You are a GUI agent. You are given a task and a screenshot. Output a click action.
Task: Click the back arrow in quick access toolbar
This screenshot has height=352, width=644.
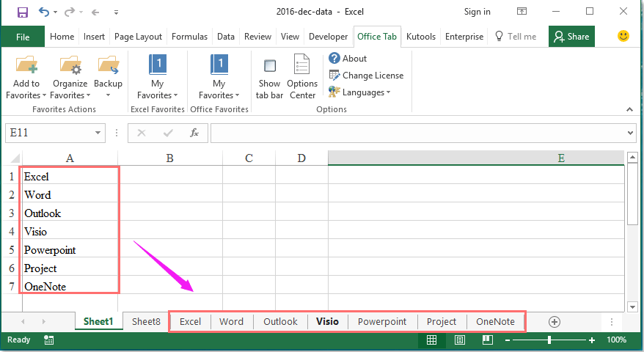(x=95, y=12)
